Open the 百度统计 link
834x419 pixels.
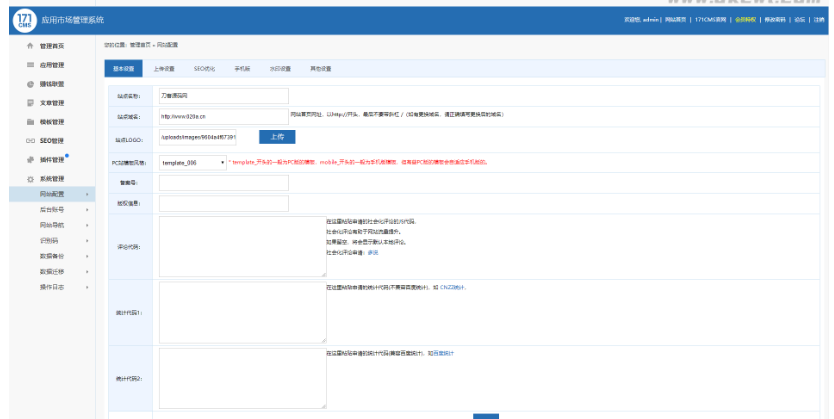444,353
